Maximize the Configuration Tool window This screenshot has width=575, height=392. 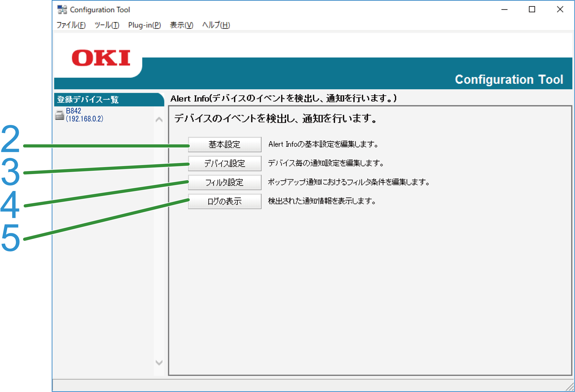(x=532, y=10)
